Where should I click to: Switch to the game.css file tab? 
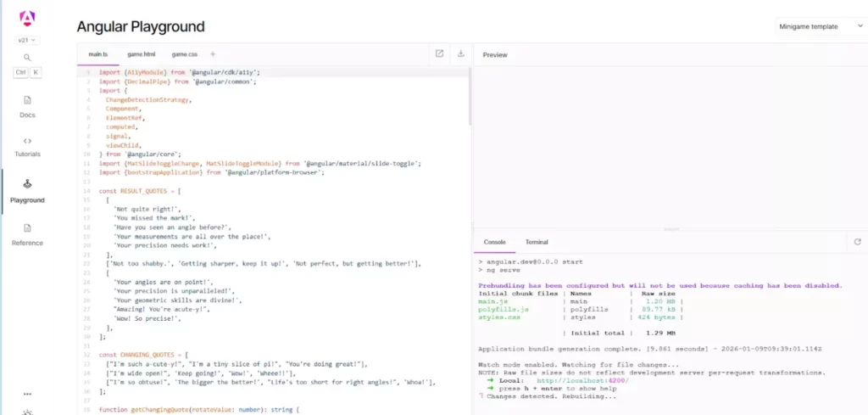click(184, 54)
